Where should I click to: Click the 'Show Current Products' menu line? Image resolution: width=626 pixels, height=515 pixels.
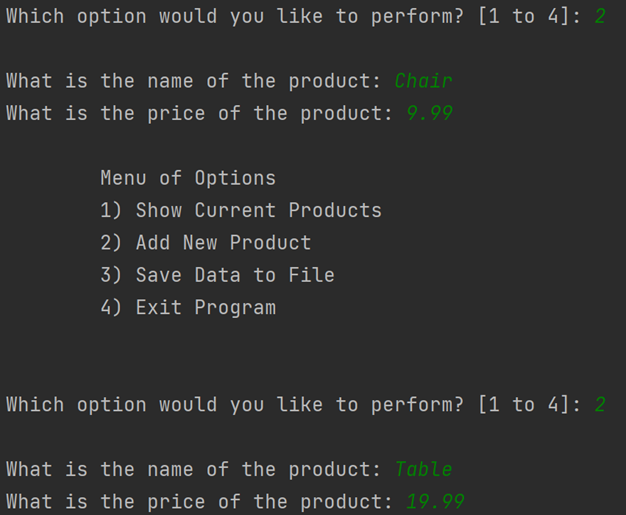click(x=241, y=210)
